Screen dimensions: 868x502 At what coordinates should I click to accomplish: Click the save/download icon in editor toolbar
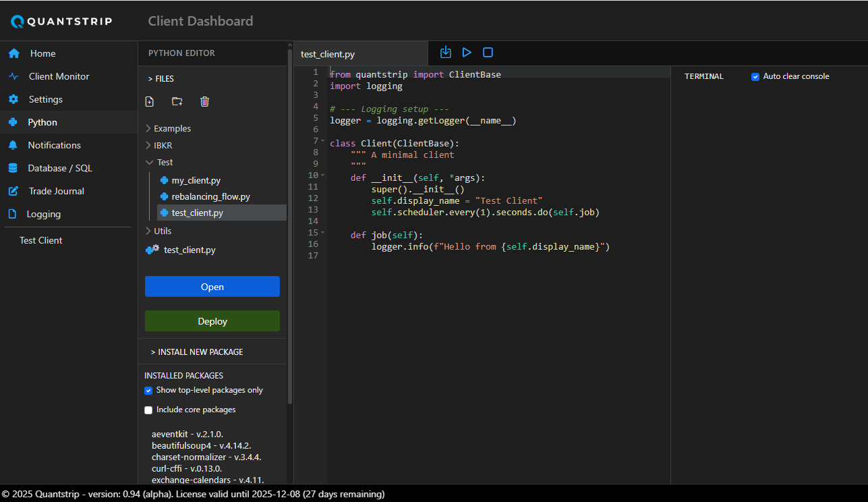click(445, 52)
